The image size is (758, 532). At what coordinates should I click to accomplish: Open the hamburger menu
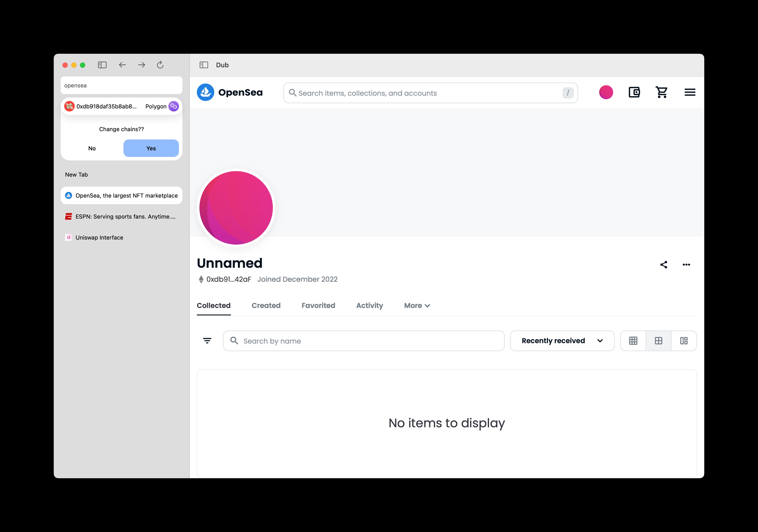[x=690, y=92]
